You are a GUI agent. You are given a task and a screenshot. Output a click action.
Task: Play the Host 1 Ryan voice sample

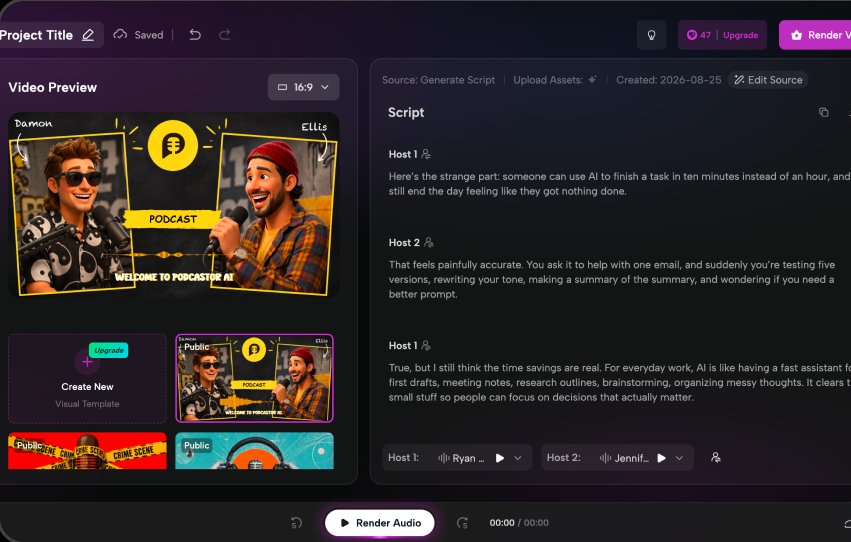click(500, 458)
